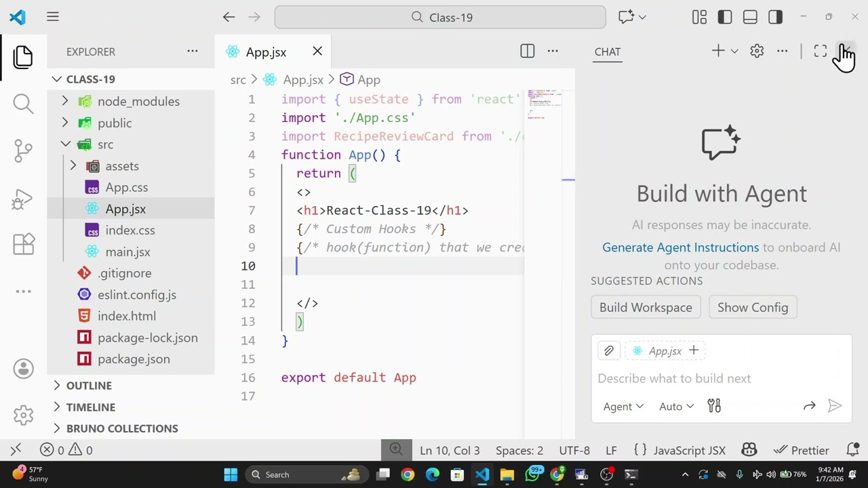868x488 pixels.
Task: Open the hamburger application menu
Action: click(52, 17)
